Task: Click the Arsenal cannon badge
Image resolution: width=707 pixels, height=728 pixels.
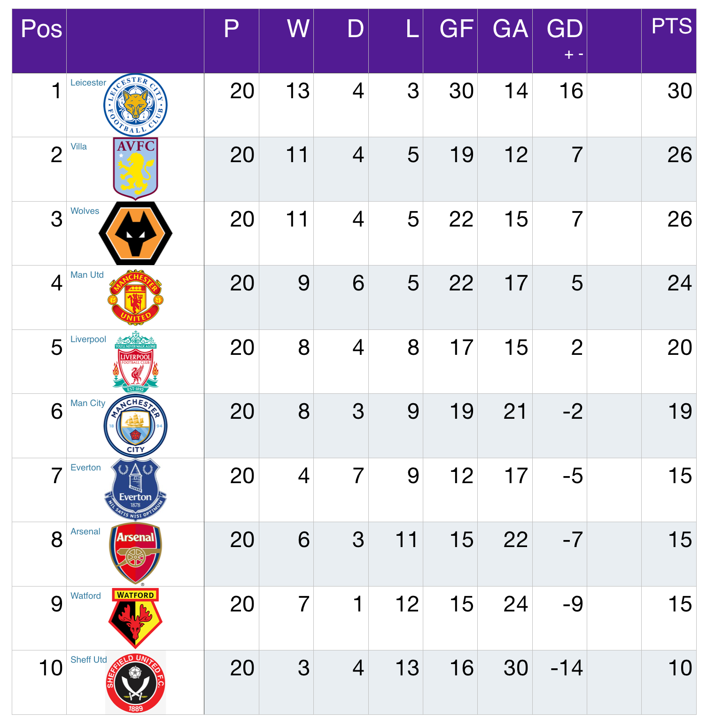Action: 135,554
